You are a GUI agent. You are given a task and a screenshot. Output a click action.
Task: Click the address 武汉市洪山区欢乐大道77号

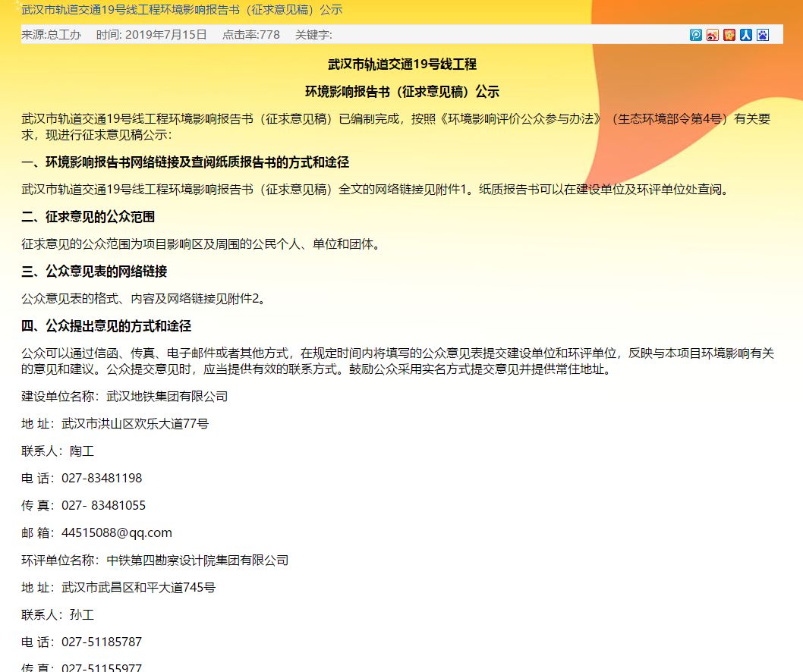click(135, 424)
